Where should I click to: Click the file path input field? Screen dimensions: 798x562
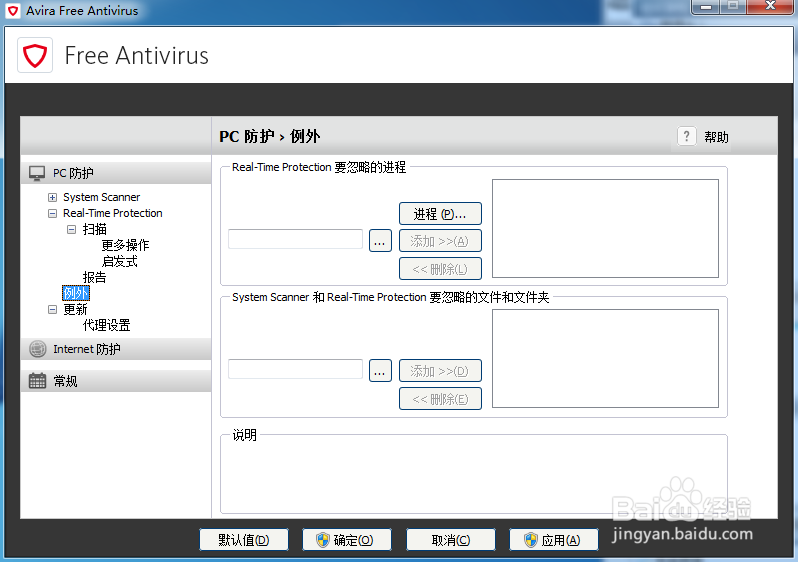click(295, 369)
